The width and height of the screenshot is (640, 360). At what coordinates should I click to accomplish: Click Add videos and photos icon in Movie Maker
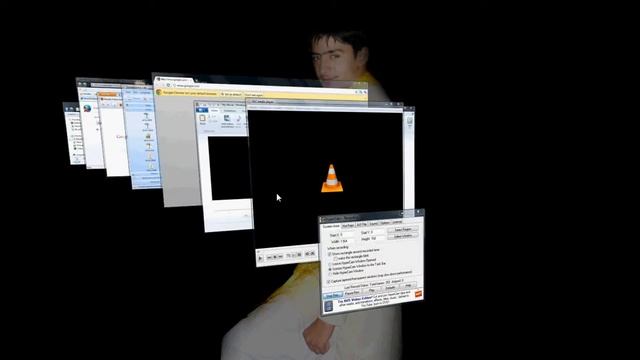click(x=227, y=118)
